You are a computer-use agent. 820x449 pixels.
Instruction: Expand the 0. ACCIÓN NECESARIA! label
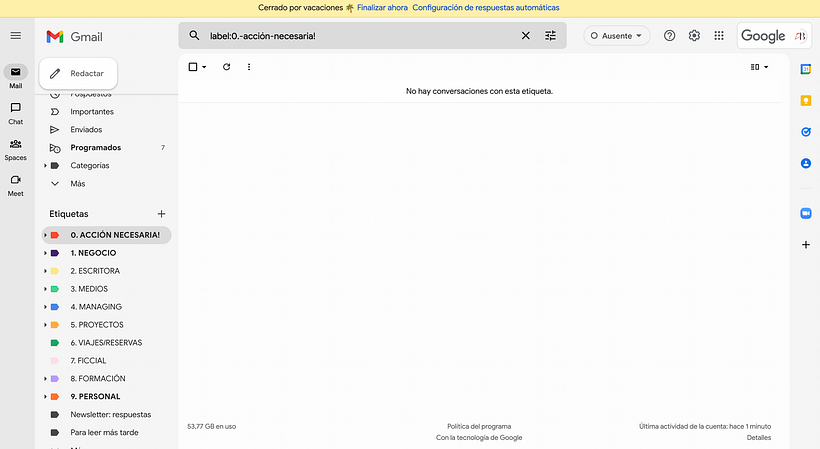(45, 235)
